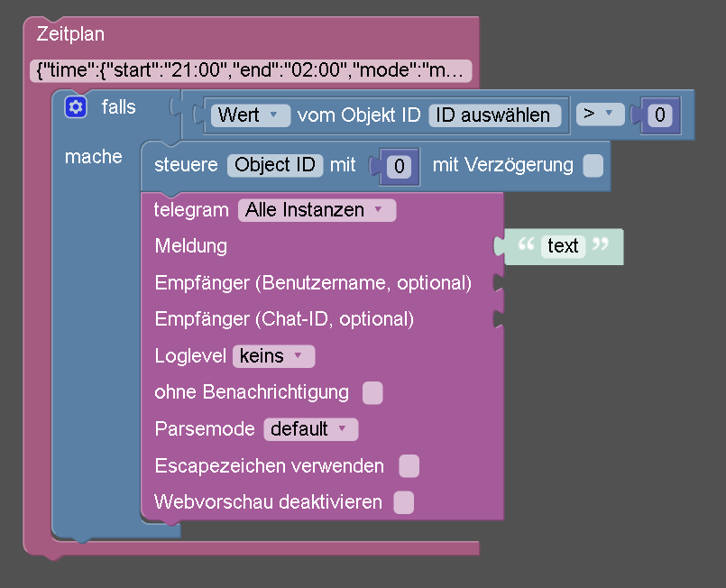Enable the 'ohne Benachrichtigung' checkbox
Screen dimensions: 726x588
point(372,392)
